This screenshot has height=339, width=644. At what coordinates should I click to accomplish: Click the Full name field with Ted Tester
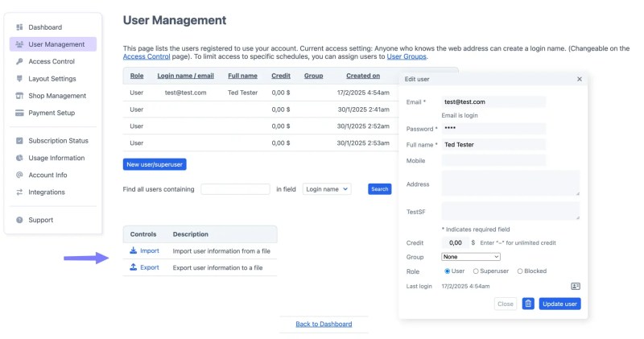click(493, 145)
